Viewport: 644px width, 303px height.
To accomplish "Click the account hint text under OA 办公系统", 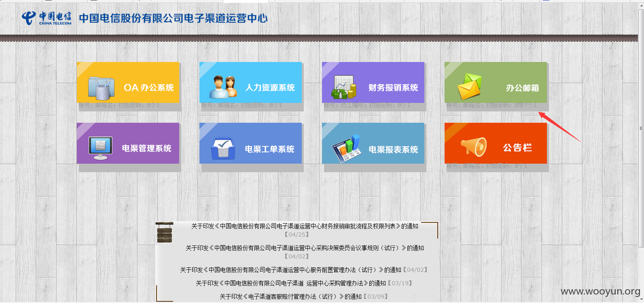I will click(x=119, y=105).
